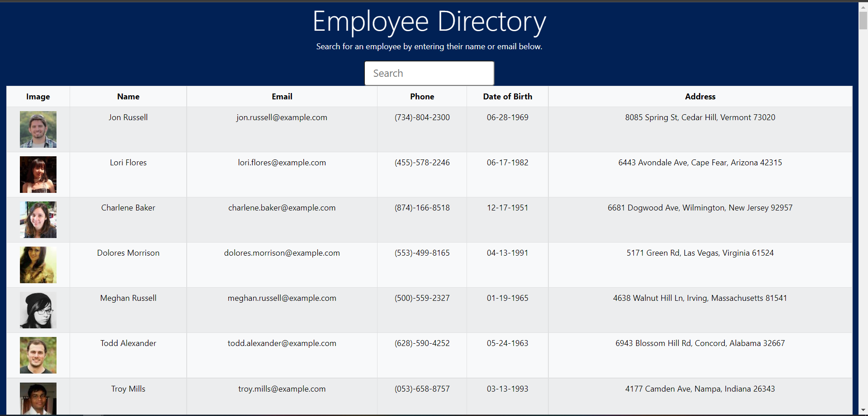Click email troy.mills@example.com
The image size is (868, 416).
282,389
